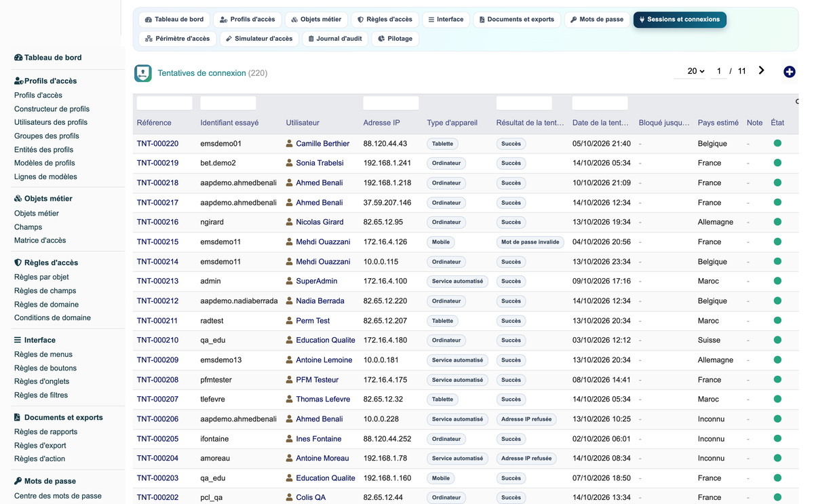Image resolution: width=814 pixels, height=504 pixels.
Task: Open Périmètre d'accès tab
Action: click(178, 39)
